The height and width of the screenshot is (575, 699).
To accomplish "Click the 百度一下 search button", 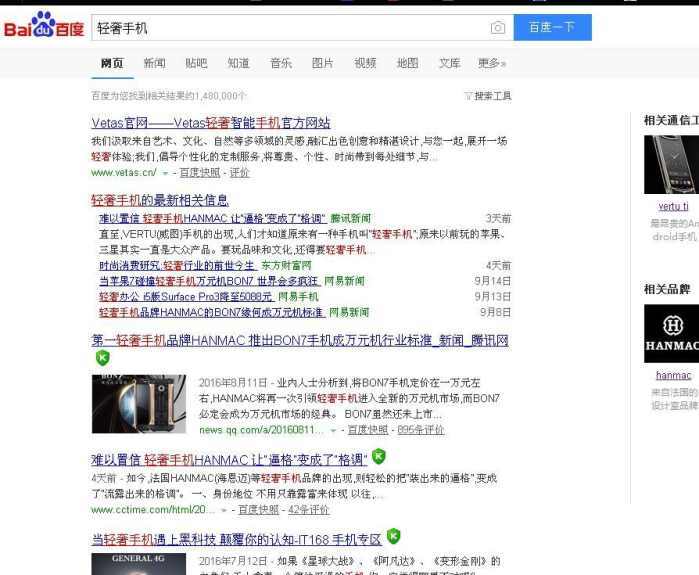I will (553, 27).
